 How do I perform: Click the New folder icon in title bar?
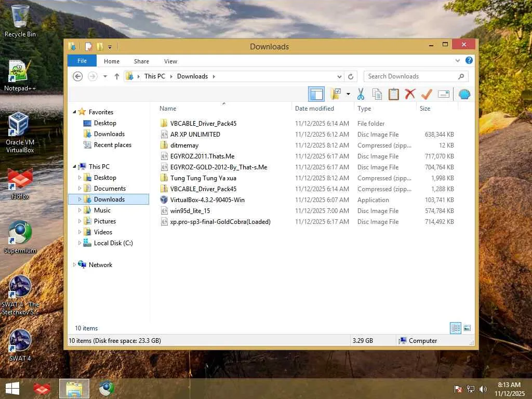[x=100, y=46]
